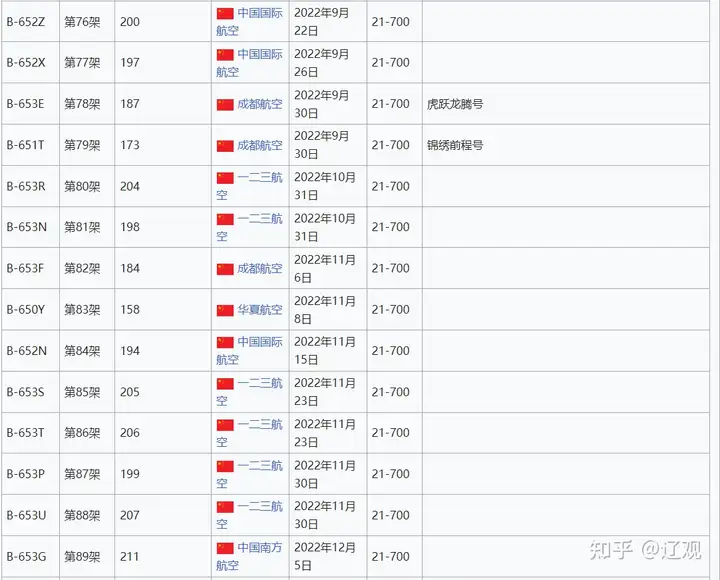Open 成都航空 link in the B-653E row
720x580 pixels.
[259, 104]
